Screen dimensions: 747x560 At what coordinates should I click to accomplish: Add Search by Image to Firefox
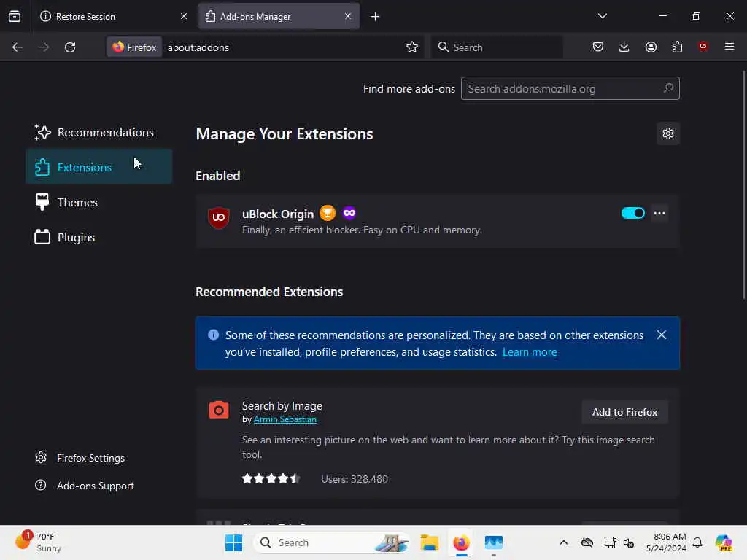[x=624, y=412]
